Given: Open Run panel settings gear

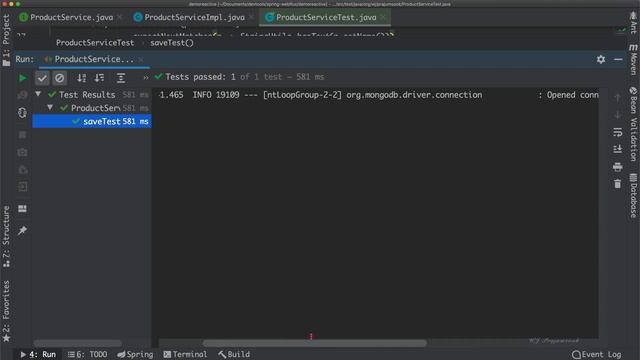Looking at the screenshot, I should [x=601, y=59].
